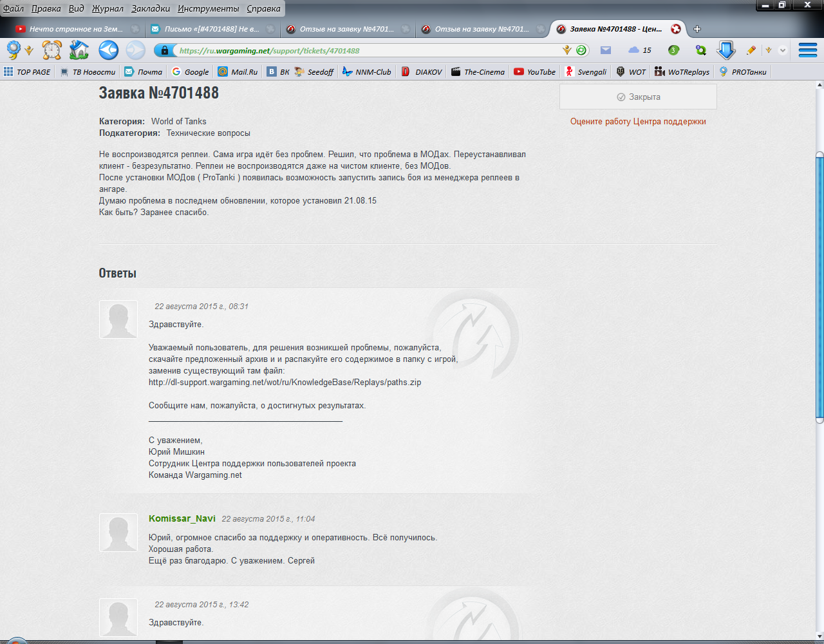Open the Seedoff bookmark
824x644 pixels.
[x=314, y=72]
